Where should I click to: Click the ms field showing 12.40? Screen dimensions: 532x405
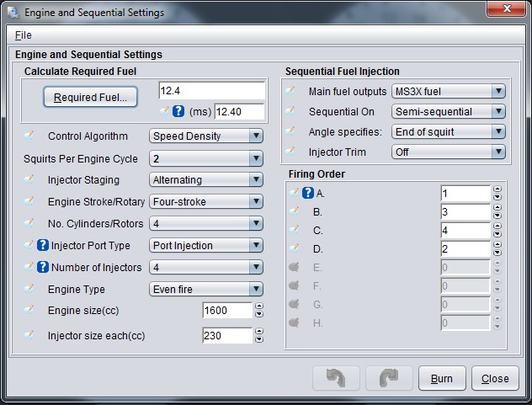pyautogui.click(x=239, y=111)
